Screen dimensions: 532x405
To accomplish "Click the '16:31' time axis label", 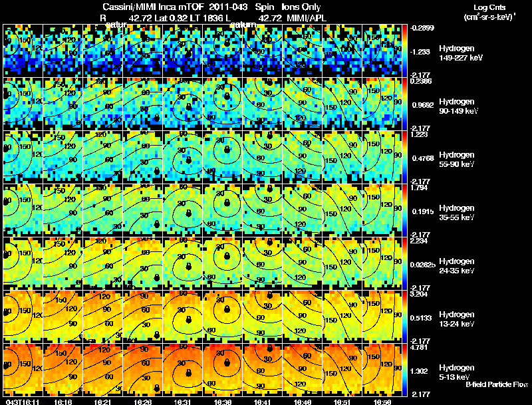I will pos(183,402).
